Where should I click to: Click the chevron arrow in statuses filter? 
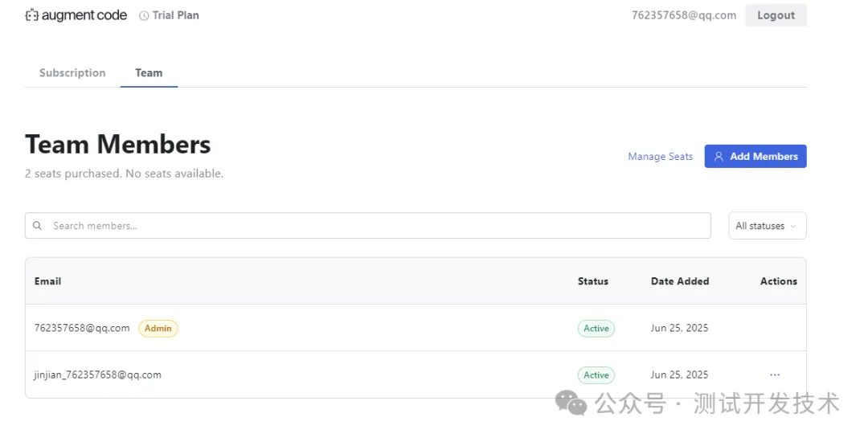(x=793, y=226)
